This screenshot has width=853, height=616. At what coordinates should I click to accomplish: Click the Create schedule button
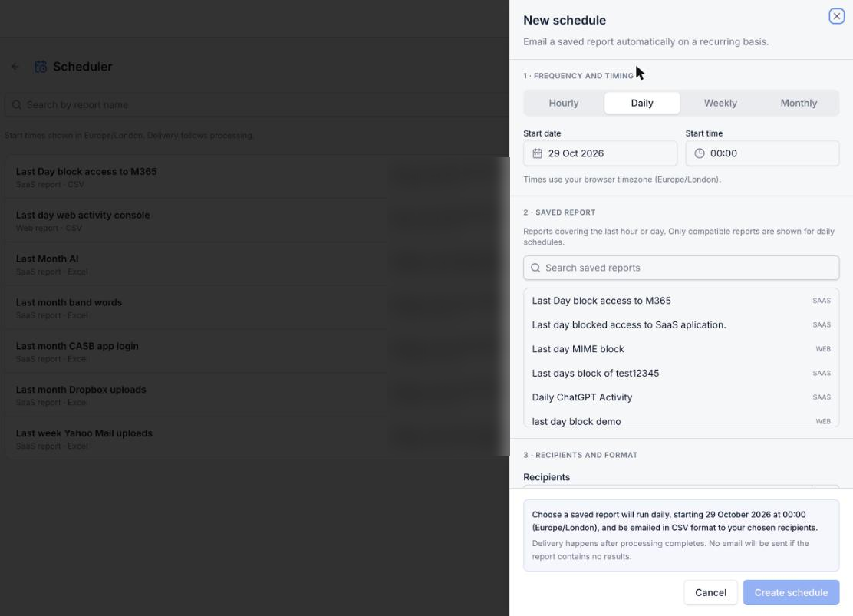[791, 592]
